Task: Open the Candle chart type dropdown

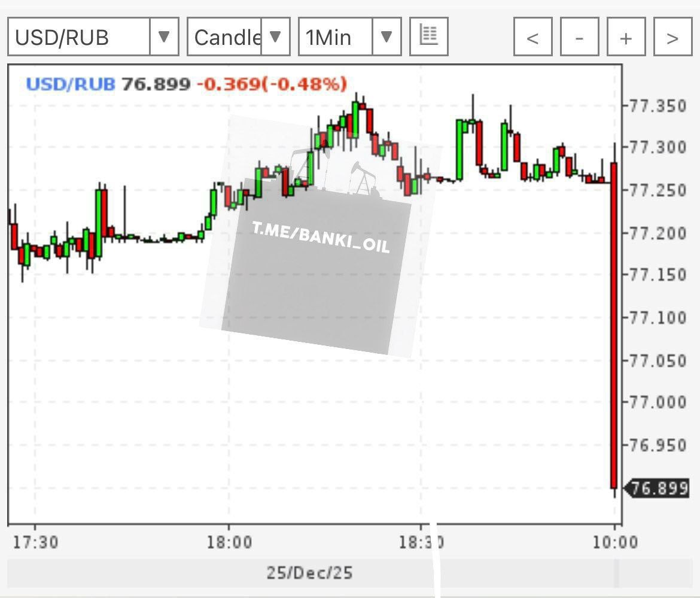Action: [x=238, y=37]
